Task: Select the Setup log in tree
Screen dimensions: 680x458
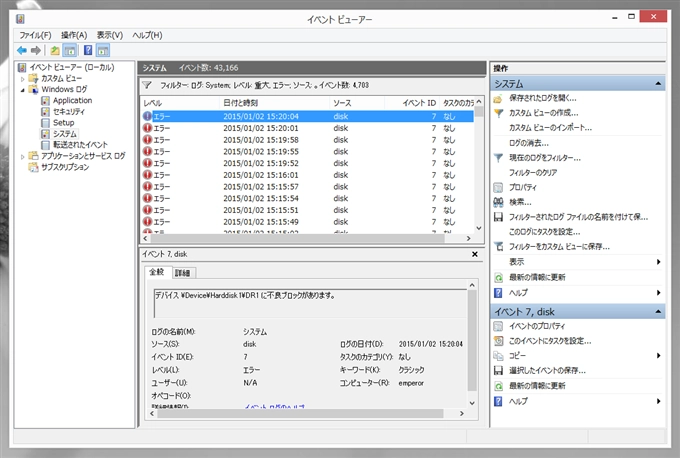Action: tap(63, 123)
